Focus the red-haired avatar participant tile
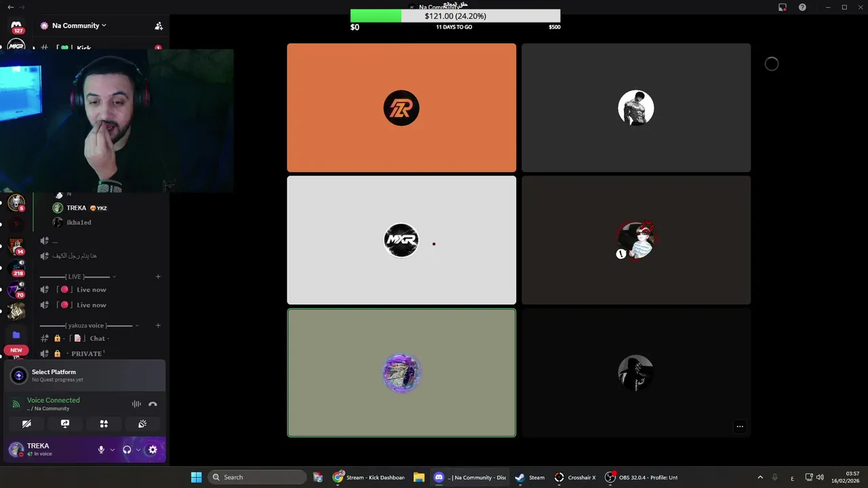Viewport: 868px width, 488px height. pyautogui.click(x=636, y=240)
